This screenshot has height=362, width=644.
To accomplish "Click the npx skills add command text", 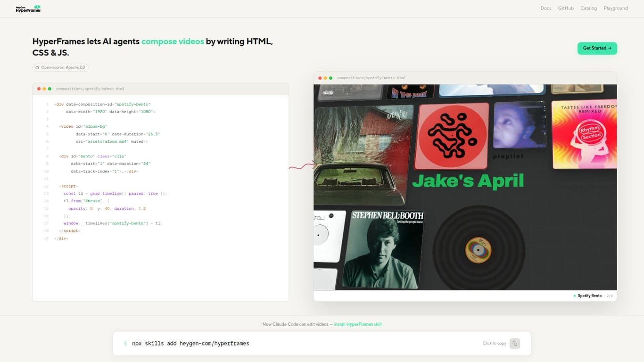I will [190, 343].
